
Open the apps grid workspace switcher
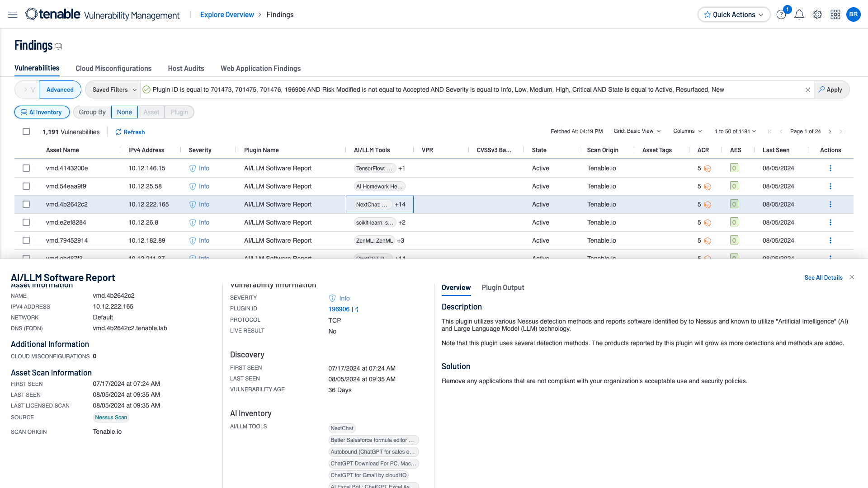click(x=835, y=15)
